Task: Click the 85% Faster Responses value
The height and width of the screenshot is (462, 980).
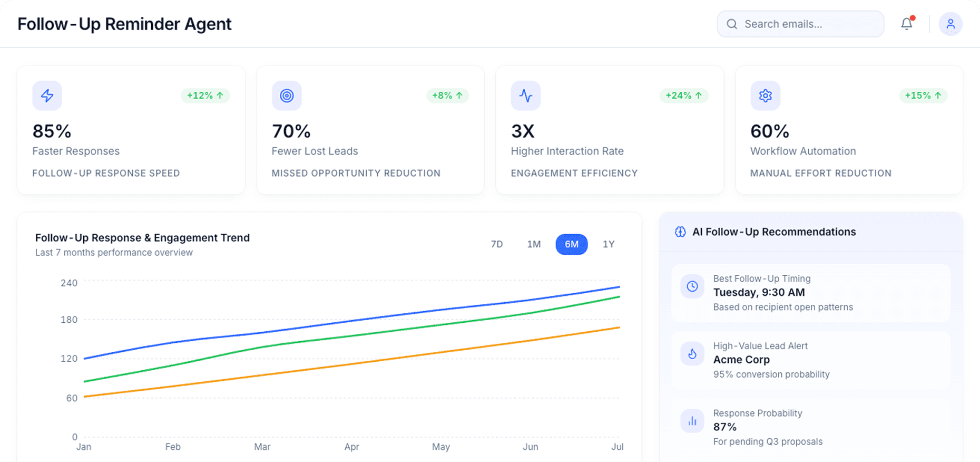Action: 52,131
